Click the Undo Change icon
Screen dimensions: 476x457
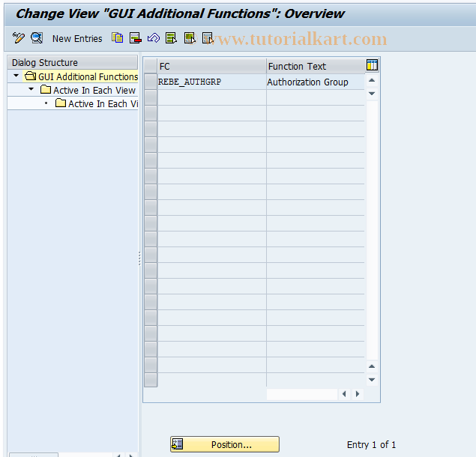tap(154, 38)
